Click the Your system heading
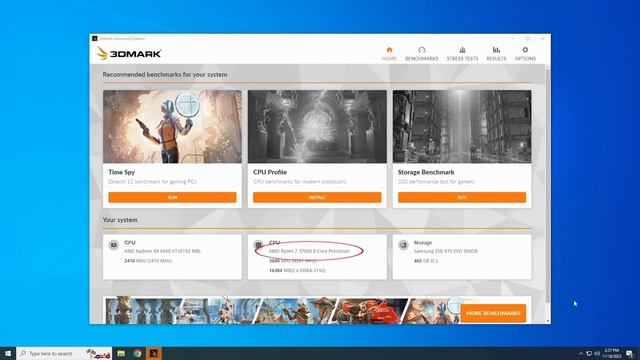This screenshot has width=640, height=360. [x=120, y=220]
